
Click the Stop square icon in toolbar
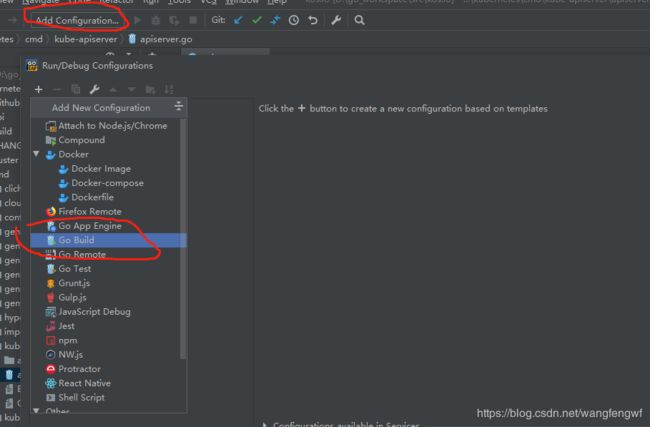[x=193, y=20]
